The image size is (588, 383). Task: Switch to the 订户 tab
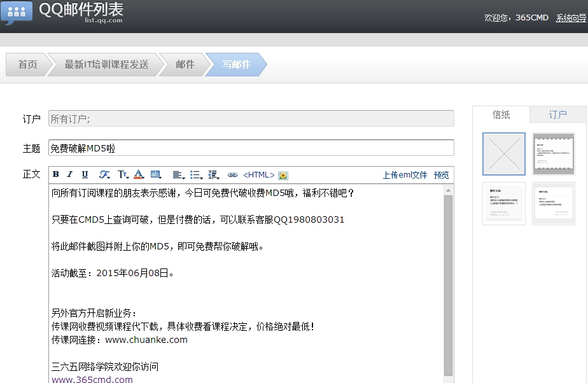558,115
